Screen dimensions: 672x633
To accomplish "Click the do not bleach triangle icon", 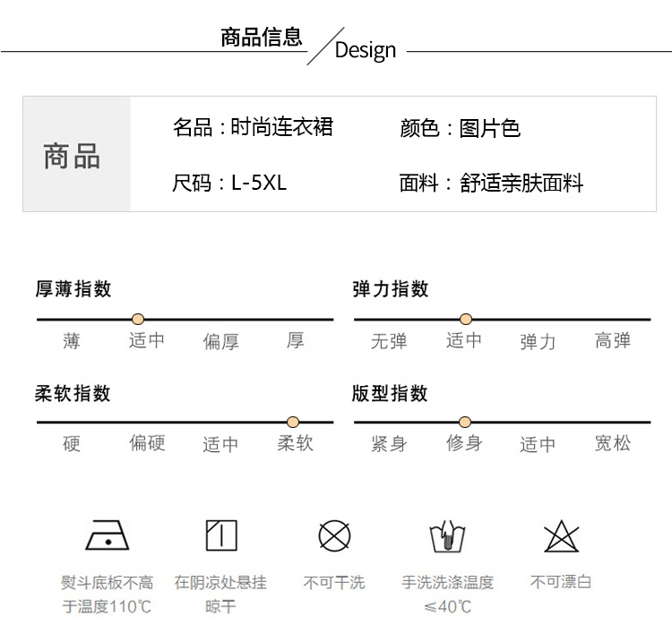I will click(561, 536).
